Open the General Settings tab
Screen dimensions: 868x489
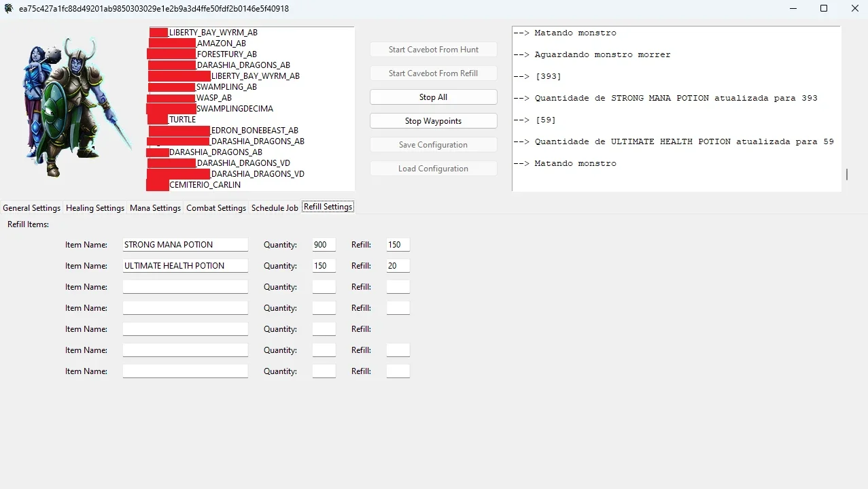pyautogui.click(x=32, y=207)
